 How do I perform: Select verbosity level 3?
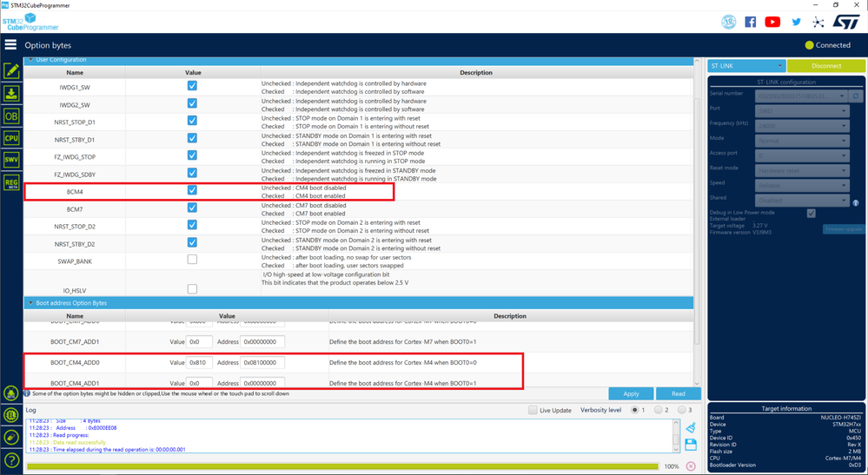(682, 410)
